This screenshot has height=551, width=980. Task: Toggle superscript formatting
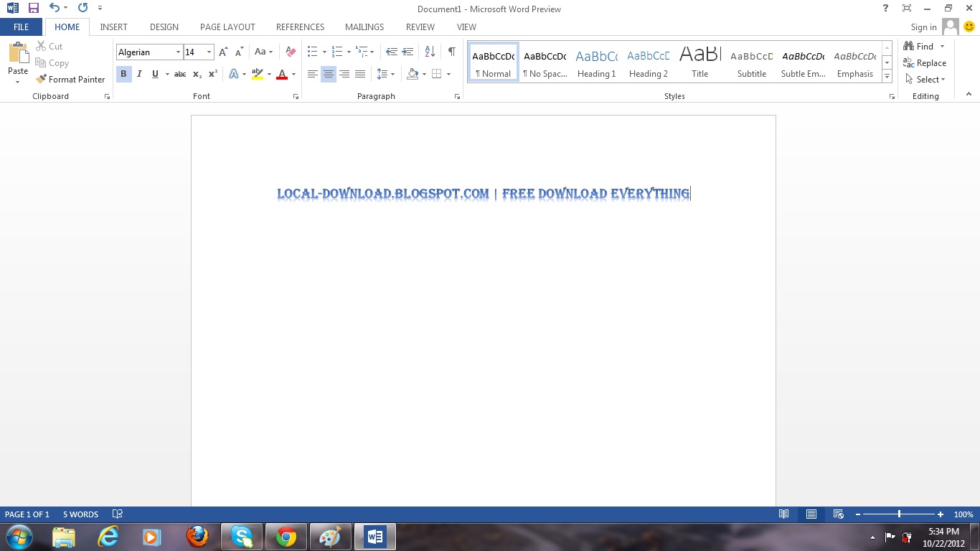[213, 74]
